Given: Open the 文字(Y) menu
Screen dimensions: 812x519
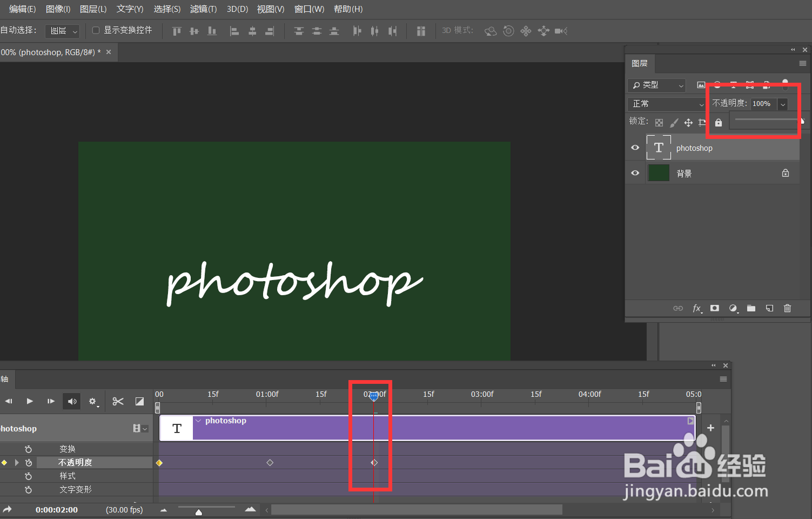Looking at the screenshot, I should [130, 9].
